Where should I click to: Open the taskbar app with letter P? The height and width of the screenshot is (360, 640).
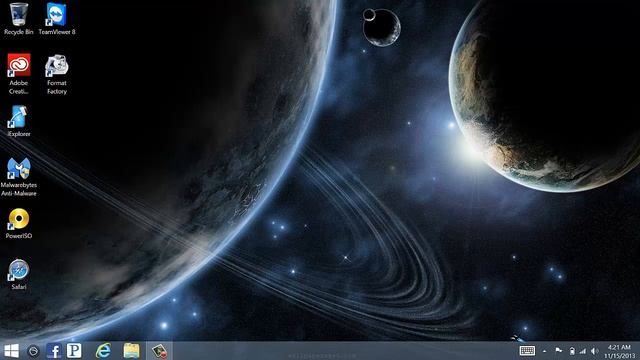[x=74, y=351]
